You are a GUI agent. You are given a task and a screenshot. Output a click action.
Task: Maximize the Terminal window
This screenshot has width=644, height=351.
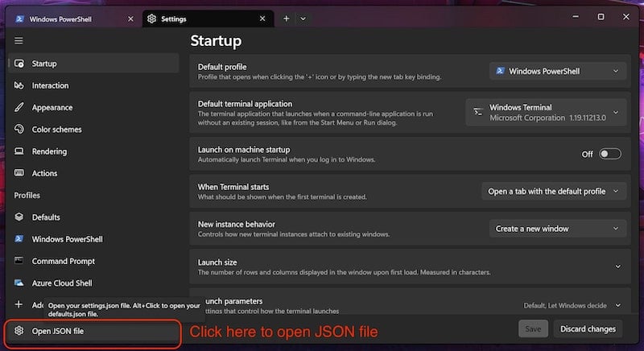click(x=601, y=17)
